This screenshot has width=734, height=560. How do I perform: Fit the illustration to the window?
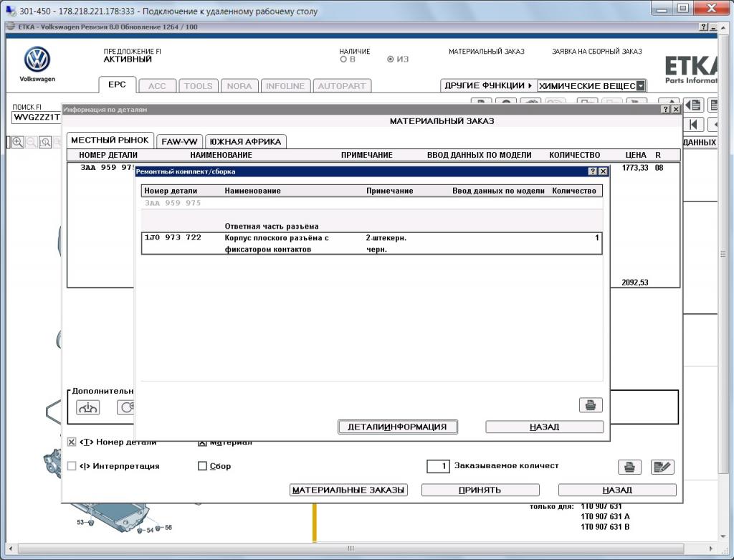[x=45, y=142]
